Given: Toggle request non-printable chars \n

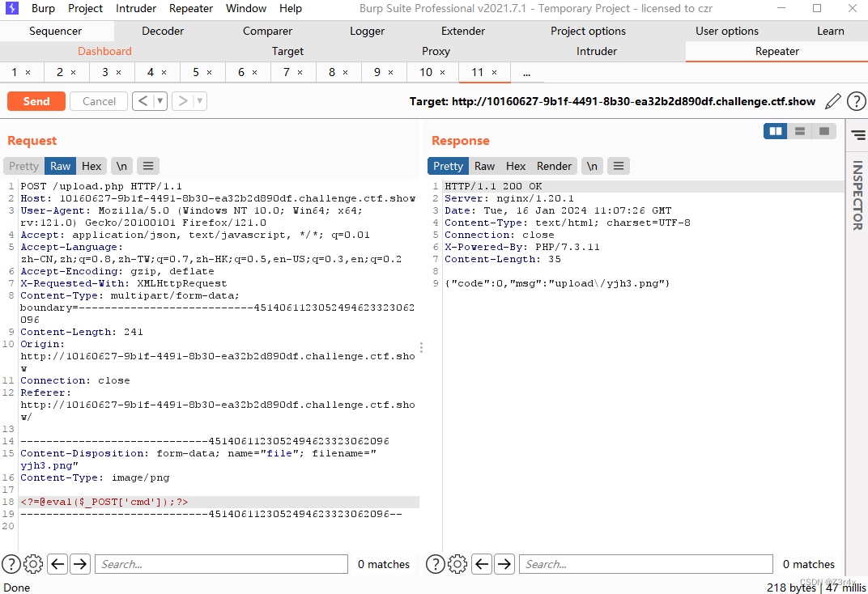Looking at the screenshot, I should 121,166.
